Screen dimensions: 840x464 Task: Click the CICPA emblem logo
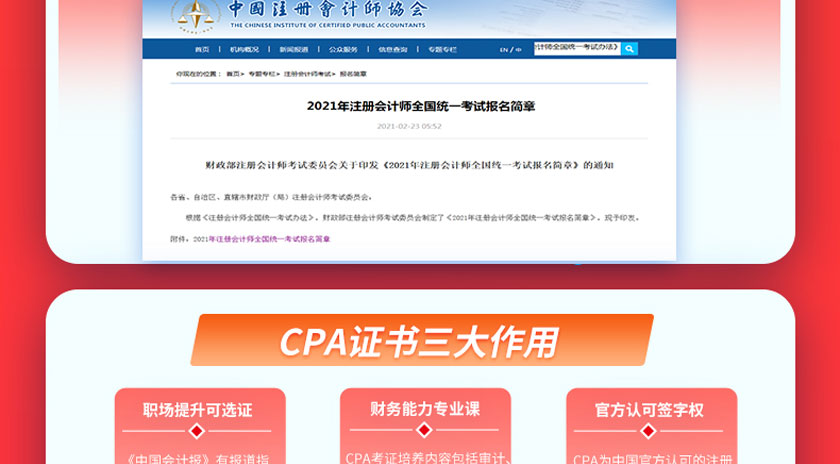pos(196,16)
